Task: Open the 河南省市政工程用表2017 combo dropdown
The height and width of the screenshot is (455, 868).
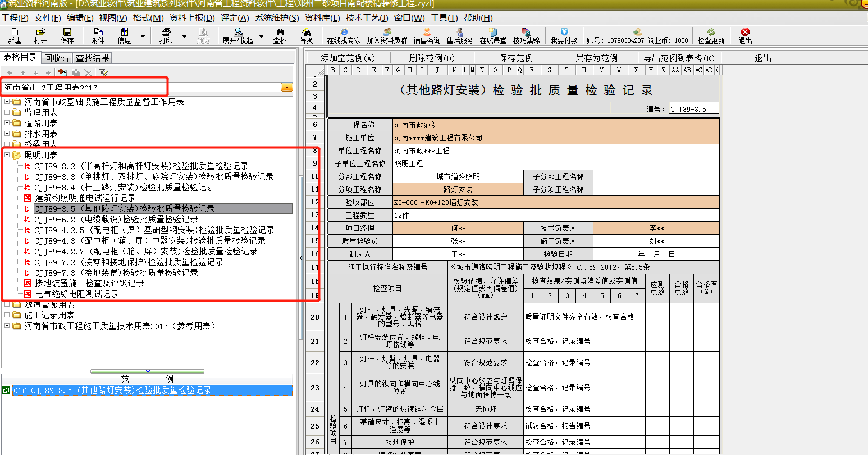Action: point(286,88)
